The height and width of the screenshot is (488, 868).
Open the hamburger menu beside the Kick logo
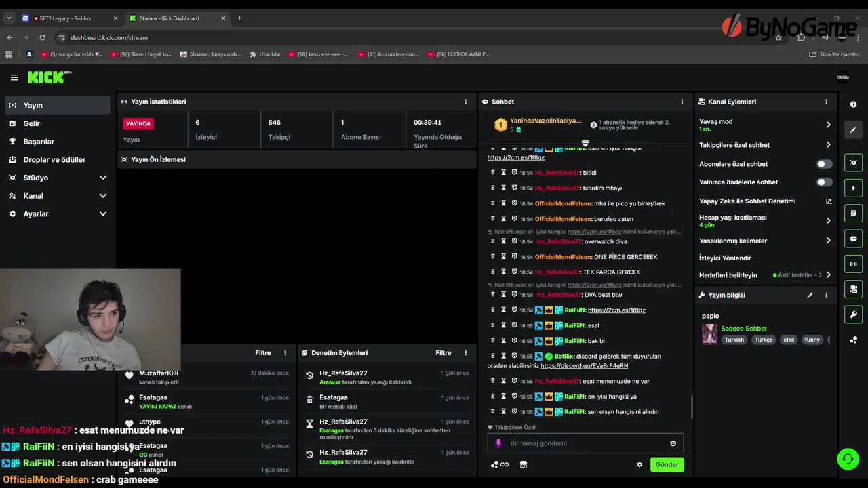point(14,77)
